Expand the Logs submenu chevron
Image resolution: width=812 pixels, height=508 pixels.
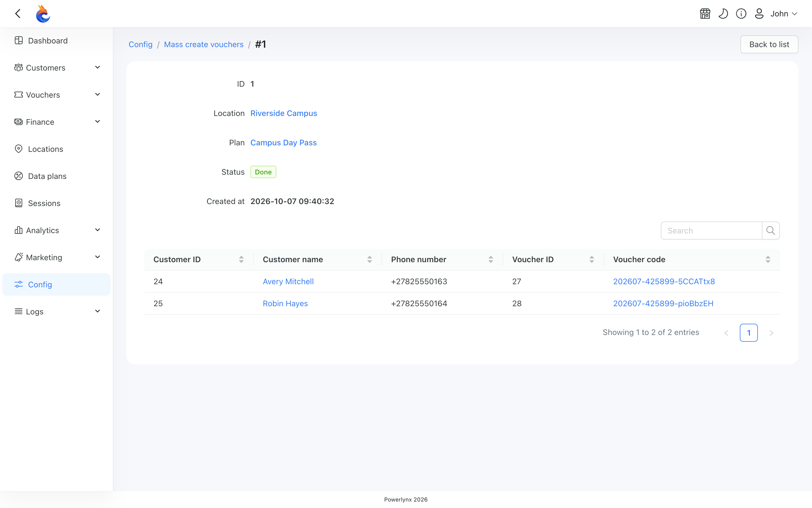pos(98,312)
